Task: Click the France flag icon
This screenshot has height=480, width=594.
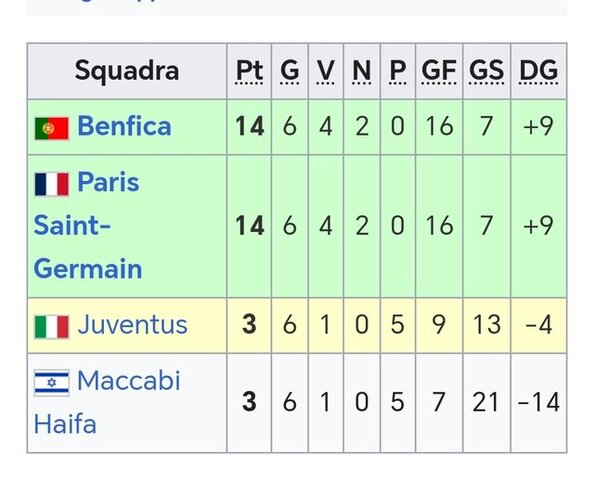Action: coord(52,184)
